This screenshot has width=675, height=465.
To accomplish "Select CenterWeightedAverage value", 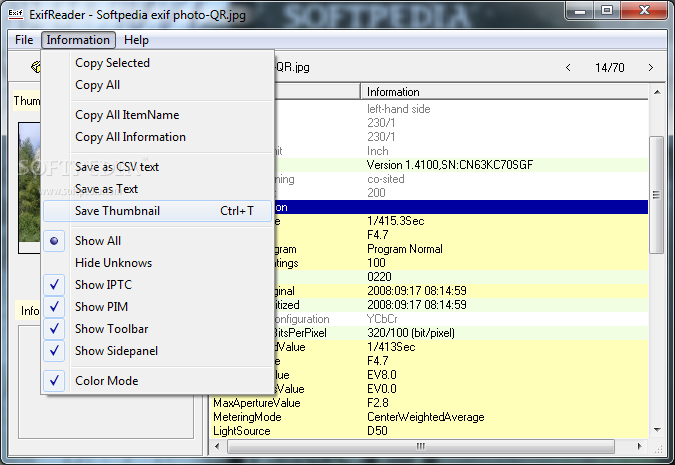I will point(426,417).
